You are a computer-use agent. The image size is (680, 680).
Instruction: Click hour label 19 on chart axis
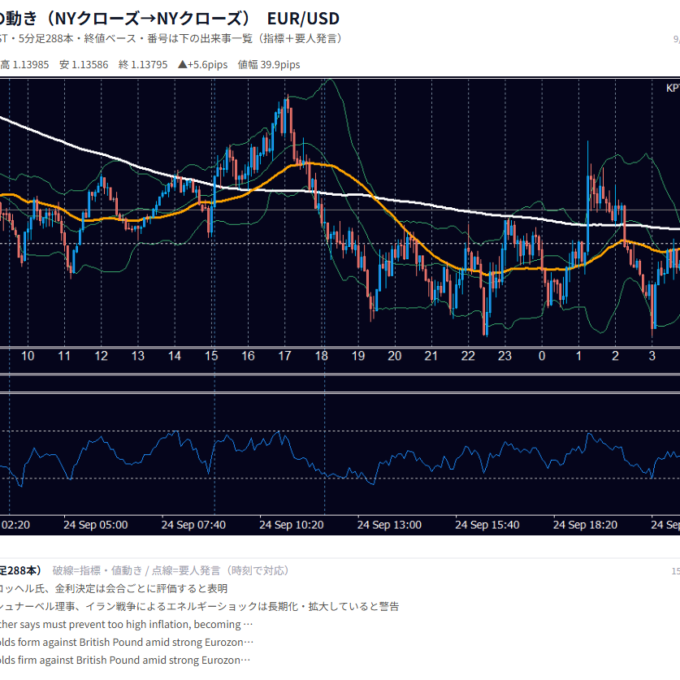coord(358,356)
